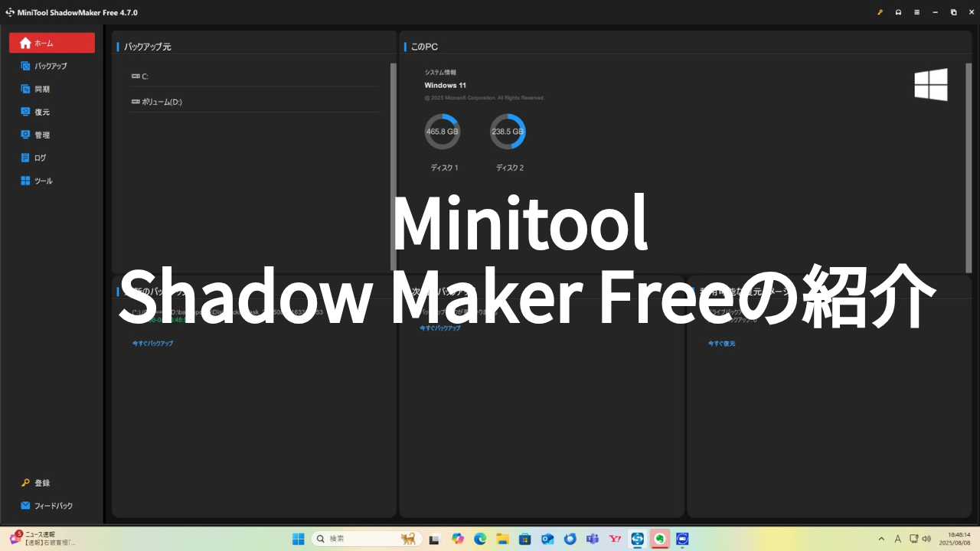
Task: Click the backup source panel scrollbar
Action: (394, 167)
